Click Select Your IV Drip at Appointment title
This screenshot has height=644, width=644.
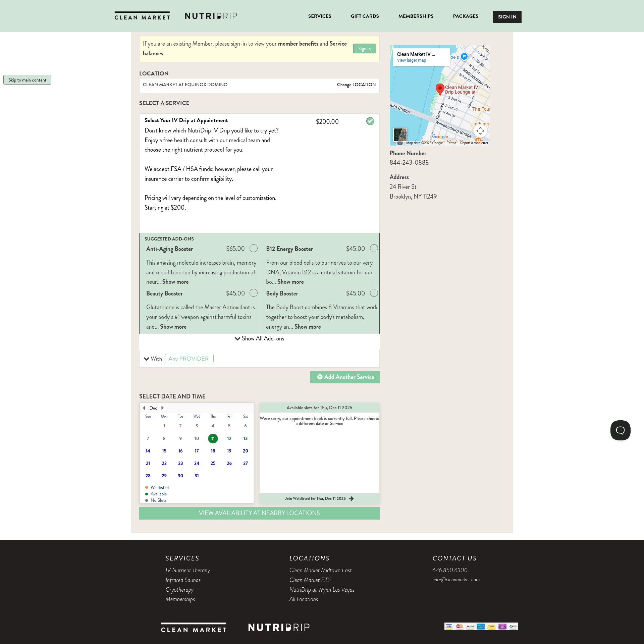click(x=186, y=120)
